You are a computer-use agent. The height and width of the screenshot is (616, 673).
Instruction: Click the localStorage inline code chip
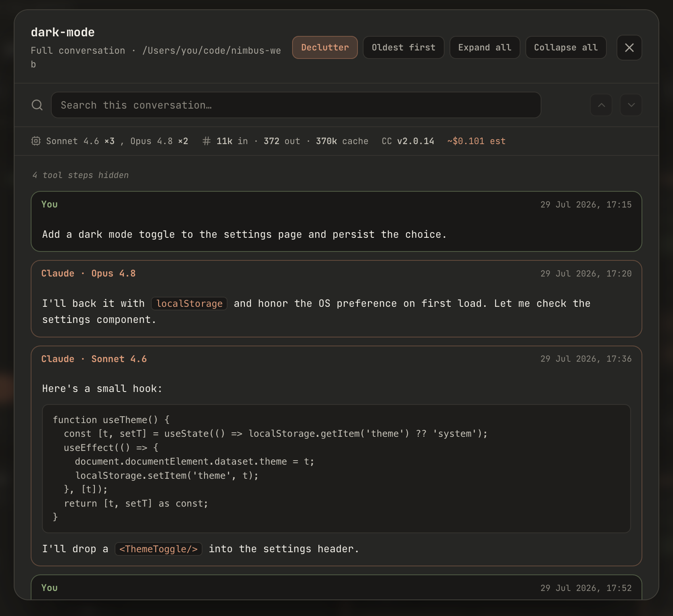click(x=189, y=304)
